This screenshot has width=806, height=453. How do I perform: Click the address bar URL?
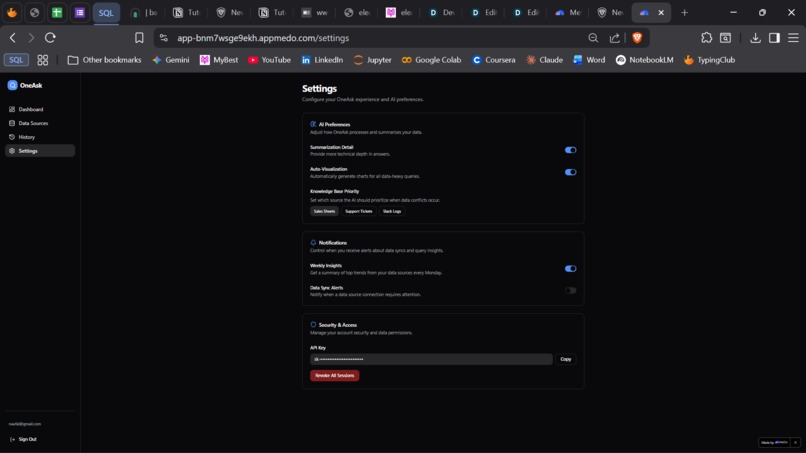pyautogui.click(x=263, y=38)
